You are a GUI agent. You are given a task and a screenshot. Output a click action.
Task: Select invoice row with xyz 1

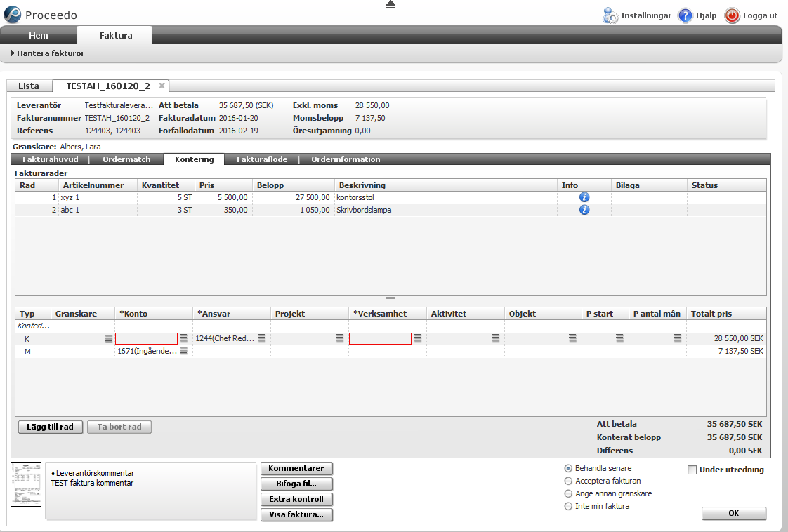(x=390, y=197)
